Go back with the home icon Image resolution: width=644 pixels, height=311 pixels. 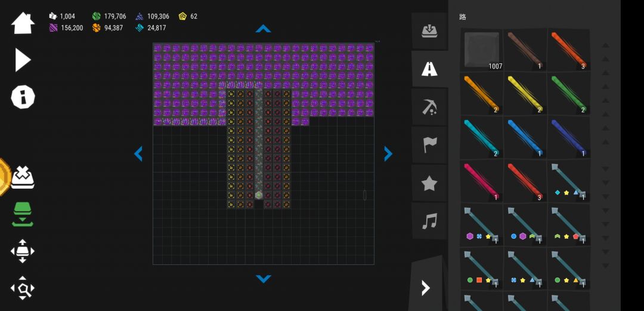click(23, 23)
